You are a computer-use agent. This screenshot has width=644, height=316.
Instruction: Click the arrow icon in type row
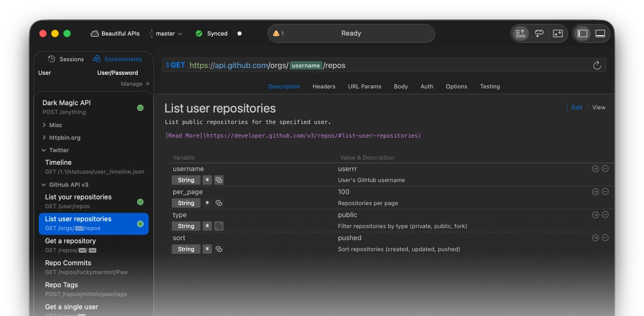pyautogui.click(x=595, y=215)
